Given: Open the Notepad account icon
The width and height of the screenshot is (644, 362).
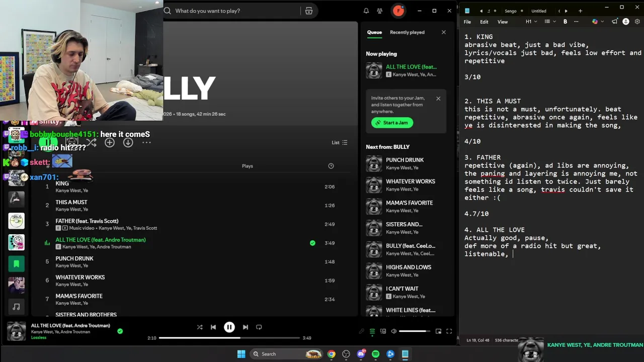Looking at the screenshot, I should pos(626,22).
